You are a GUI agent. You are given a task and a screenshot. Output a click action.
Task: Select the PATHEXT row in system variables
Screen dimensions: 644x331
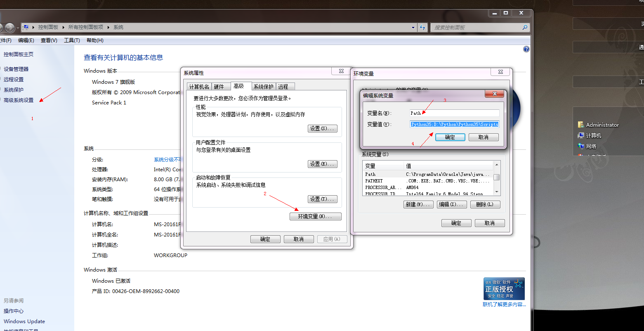428,181
